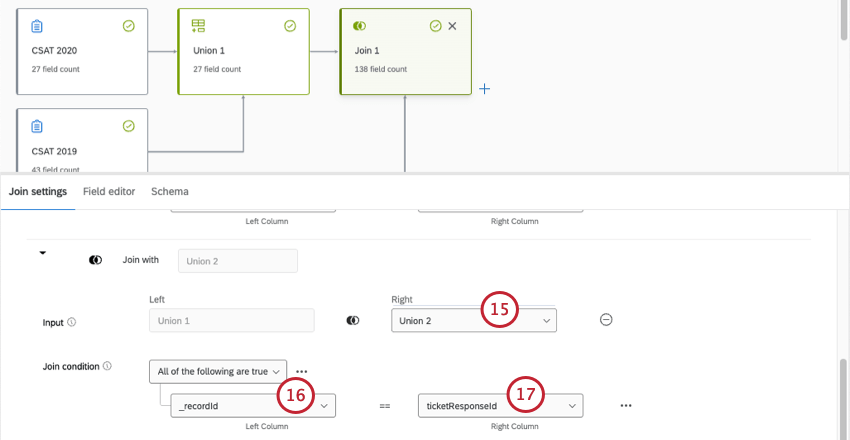The width and height of the screenshot is (850, 440).
Task: Open the _recordId left column dropdown
Action: tap(253, 406)
